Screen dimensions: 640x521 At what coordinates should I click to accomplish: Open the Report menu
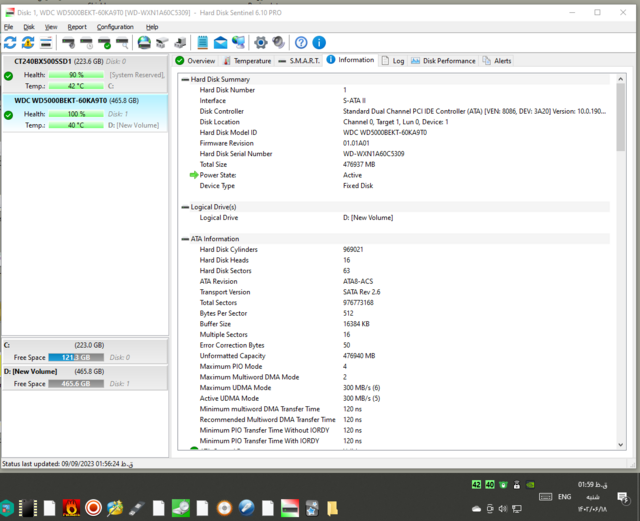click(x=77, y=27)
